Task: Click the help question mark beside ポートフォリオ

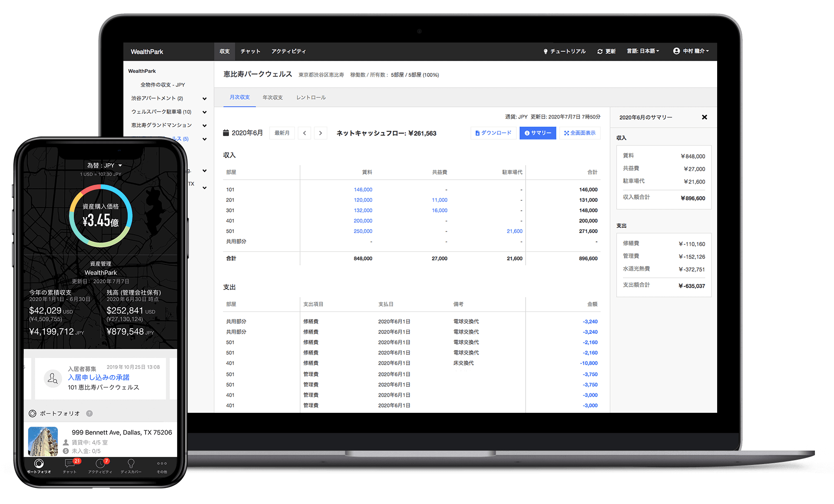Action: 89,414
